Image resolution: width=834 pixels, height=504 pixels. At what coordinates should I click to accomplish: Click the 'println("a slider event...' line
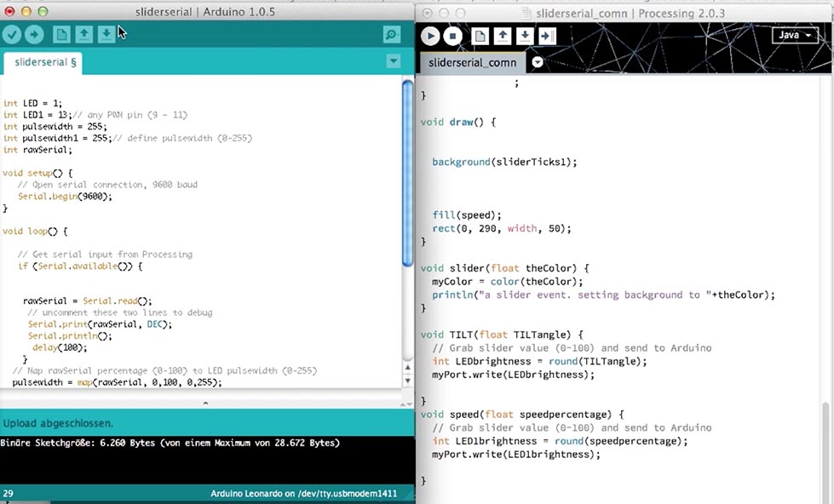click(603, 295)
